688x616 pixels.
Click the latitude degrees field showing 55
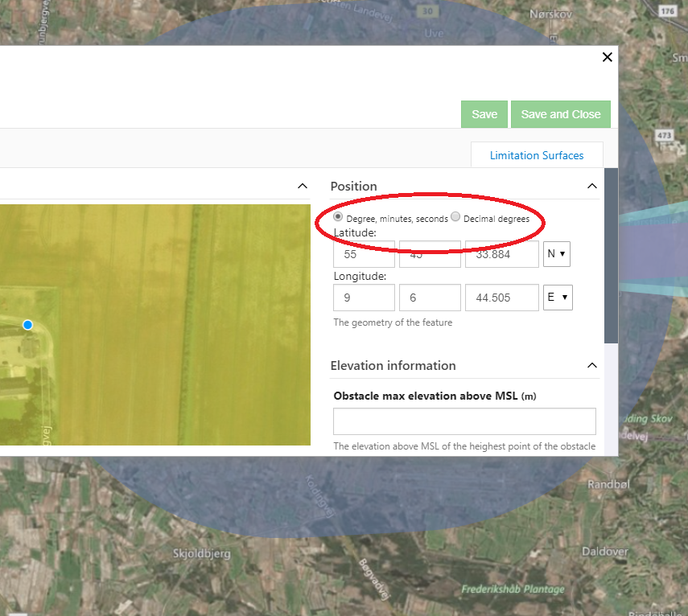click(x=364, y=253)
